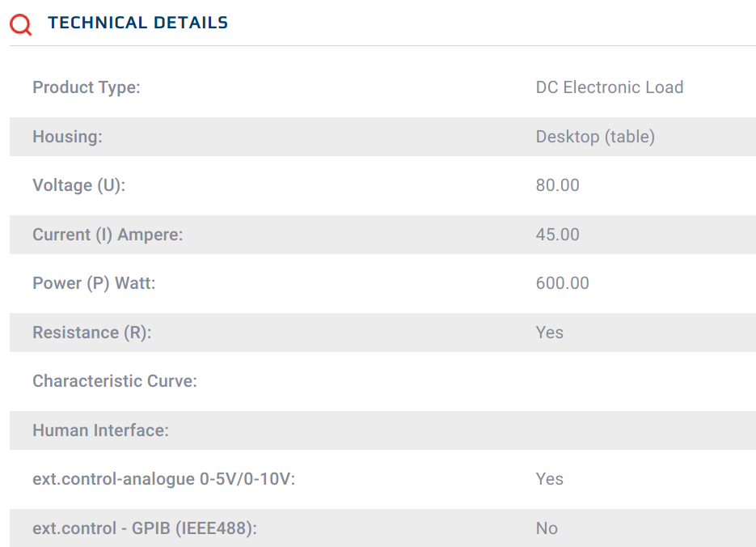Screen dimensions: 756x547
Task: Select the ext.control - GPIB (IEEE488) label
Action: click(x=145, y=528)
